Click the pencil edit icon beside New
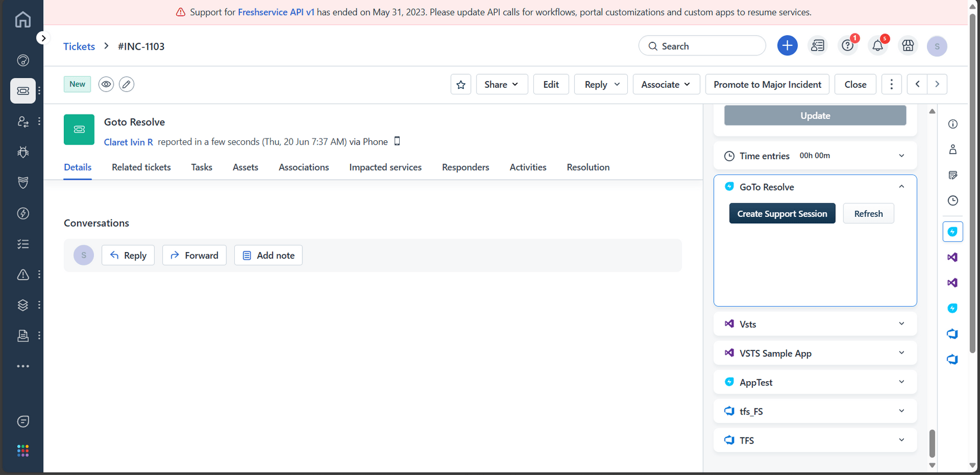Viewport: 980px width, 475px height. (x=127, y=84)
